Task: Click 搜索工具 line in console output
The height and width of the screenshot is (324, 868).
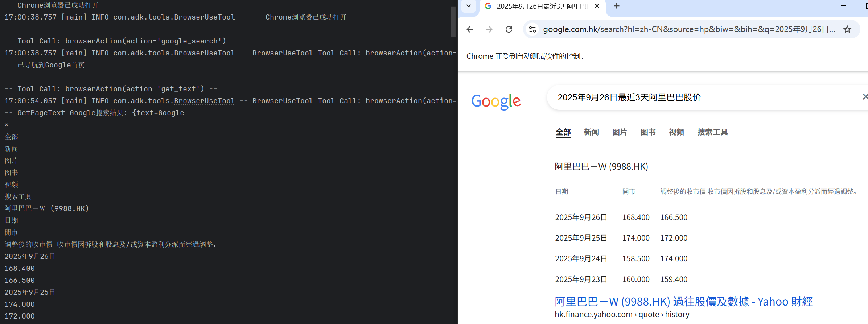Action: 18,196
